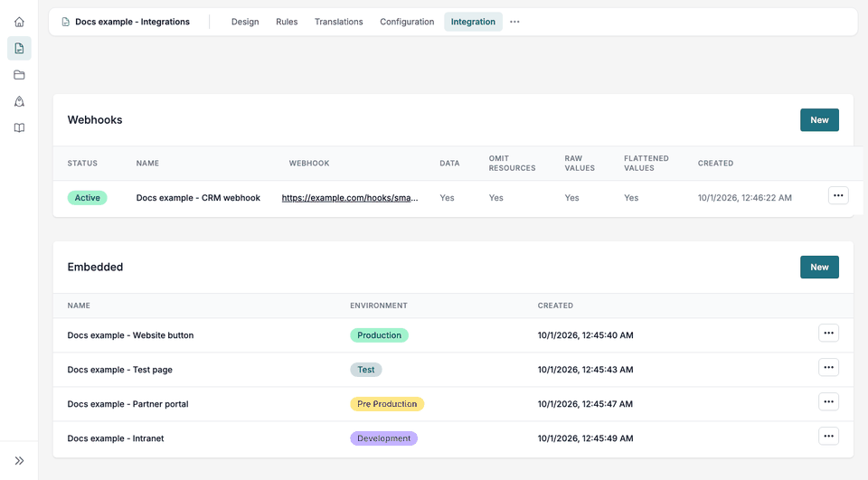Click the document icon beside Docs example title
Viewport: 868px width, 480px height.
(x=65, y=22)
